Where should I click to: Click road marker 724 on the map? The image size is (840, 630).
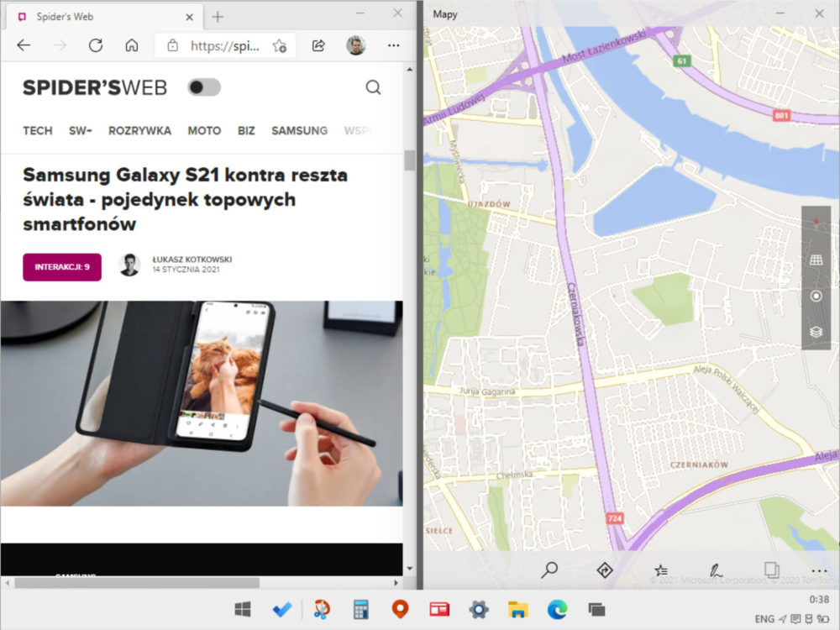[615, 518]
